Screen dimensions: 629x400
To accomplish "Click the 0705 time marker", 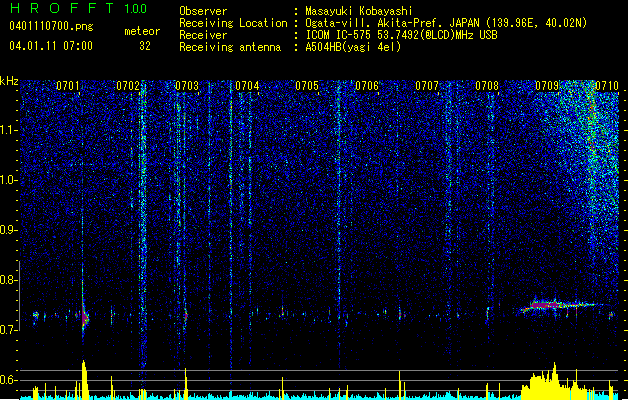I will click(307, 86).
